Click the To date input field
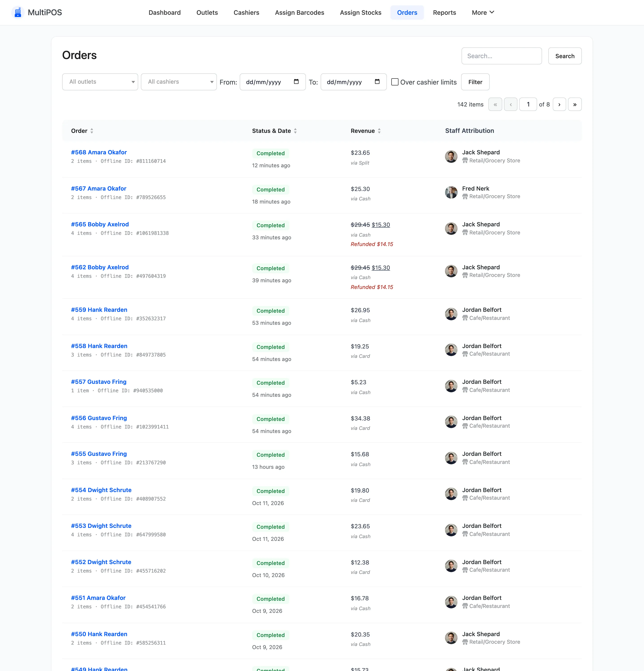Screen dimensions: 644x671 [x=354, y=82]
